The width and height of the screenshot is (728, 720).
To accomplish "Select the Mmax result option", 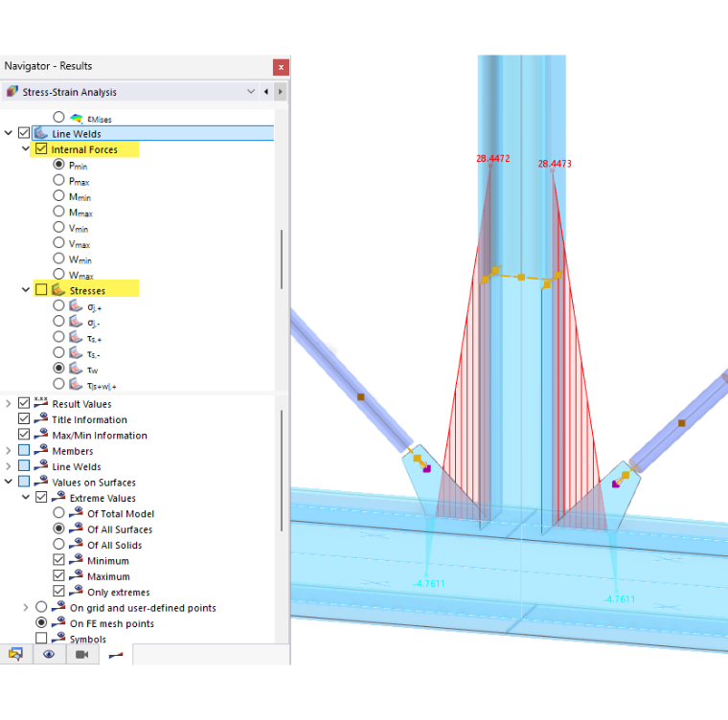I will (58, 212).
